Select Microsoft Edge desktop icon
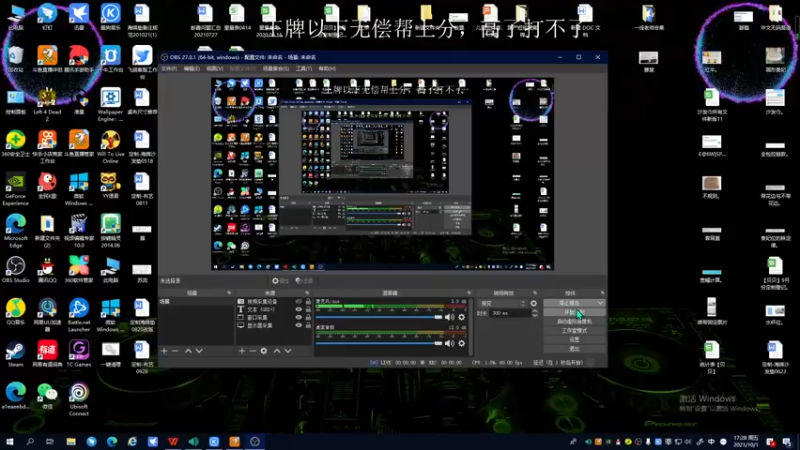 [x=15, y=231]
